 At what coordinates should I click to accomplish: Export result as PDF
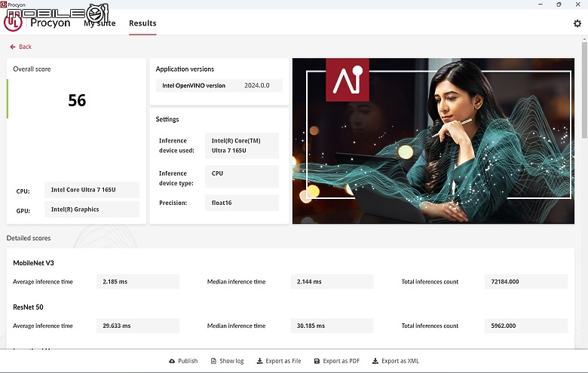click(x=337, y=361)
